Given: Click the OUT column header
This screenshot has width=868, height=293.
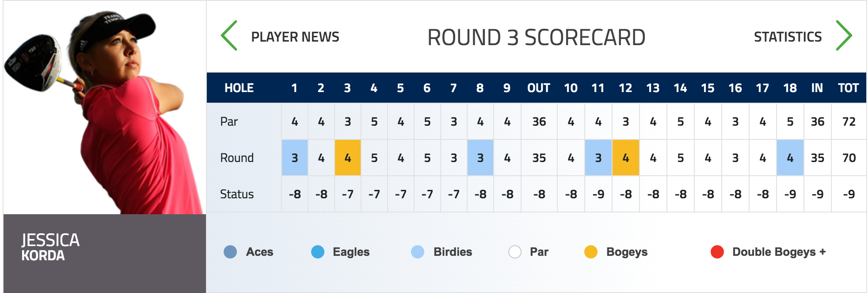Looking at the screenshot, I should pyautogui.click(x=539, y=88).
